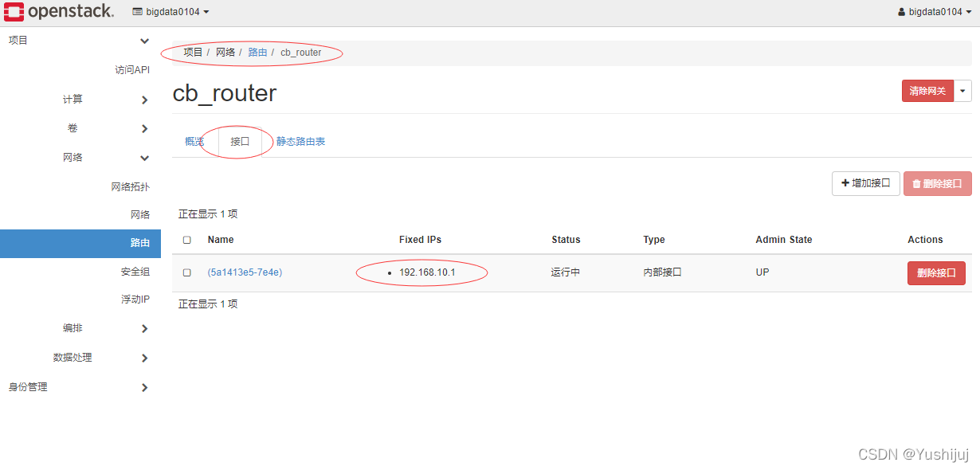Switch to the 接口 tab
This screenshot has width=980, height=470.
(x=240, y=142)
